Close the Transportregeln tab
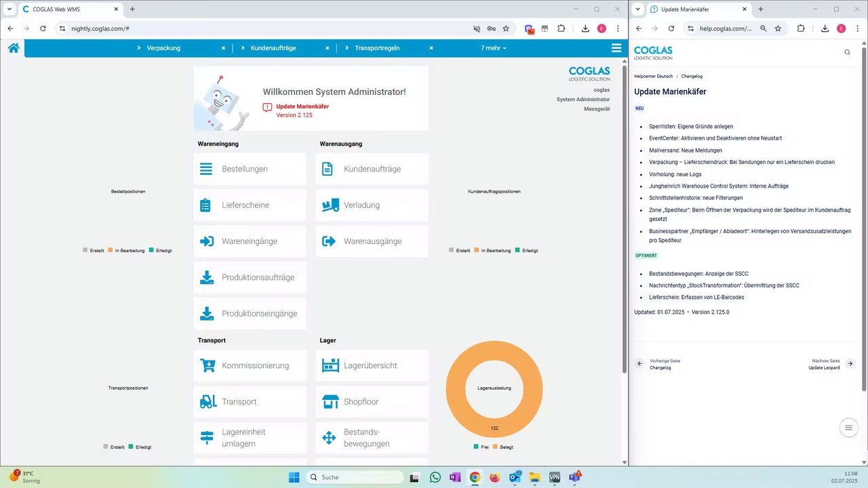Screen dimensions: 868x488 tap(431, 48)
